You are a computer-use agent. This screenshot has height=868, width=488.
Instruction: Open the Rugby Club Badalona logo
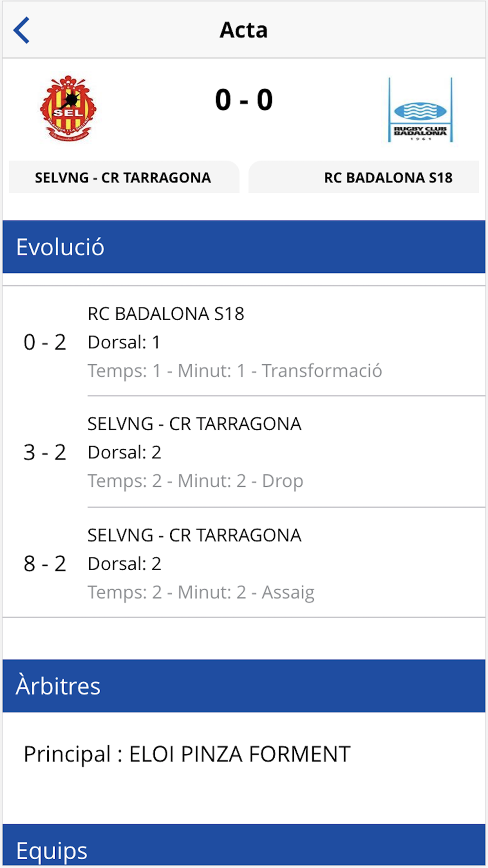point(420,110)
